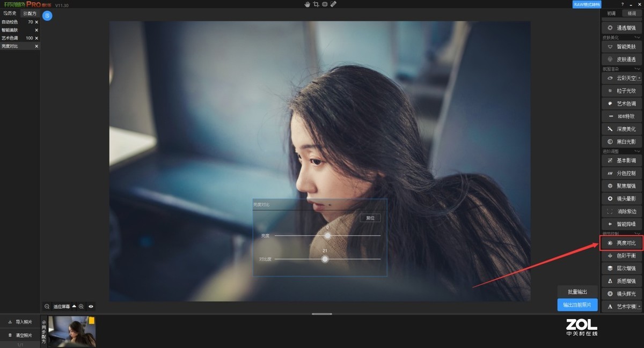Open 智能美肤 tool
Image resolution: width=644 pixels, height=348 pixels.
tap(621, 47)
